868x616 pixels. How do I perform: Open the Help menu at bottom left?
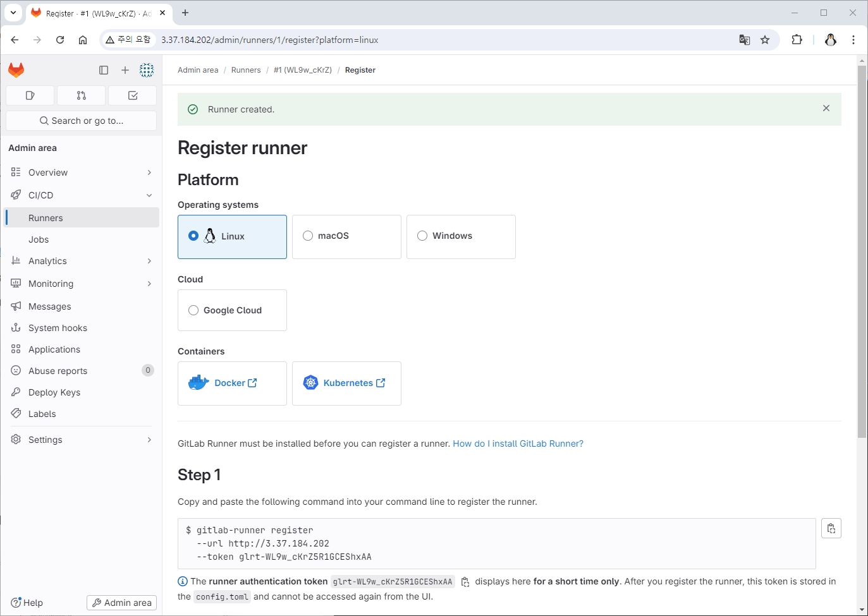point(27,603)
